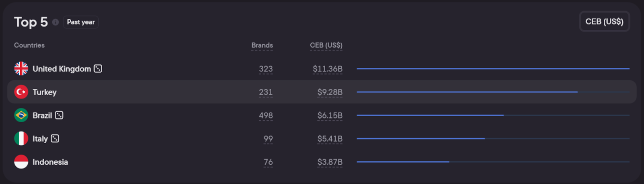Click the United Kingdom flag icon
Screen dimensions: 644x184
[21, 69]
